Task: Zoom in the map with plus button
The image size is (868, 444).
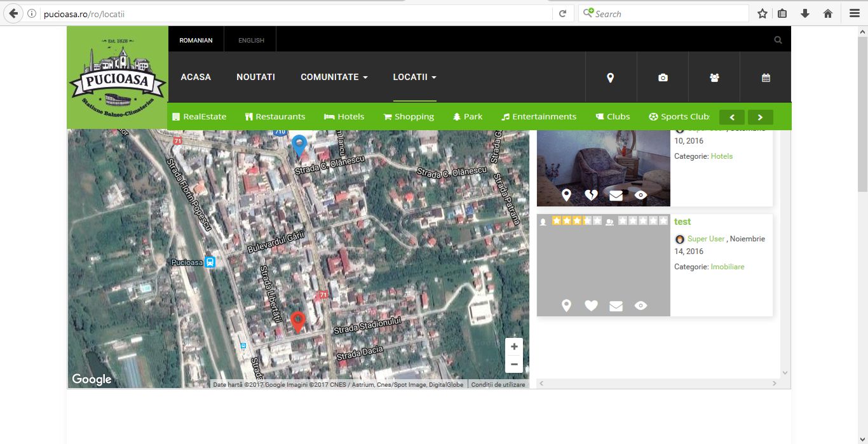Action: click(513, 347)
